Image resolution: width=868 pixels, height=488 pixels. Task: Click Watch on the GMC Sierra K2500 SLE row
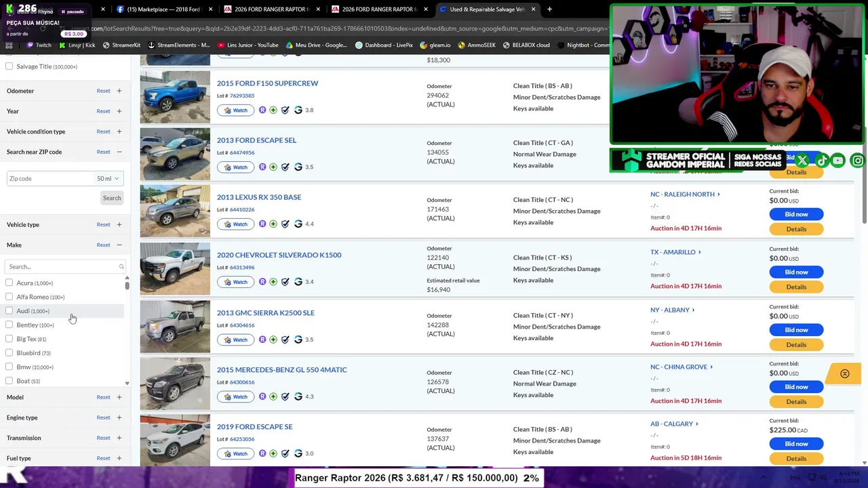point(236,340)
